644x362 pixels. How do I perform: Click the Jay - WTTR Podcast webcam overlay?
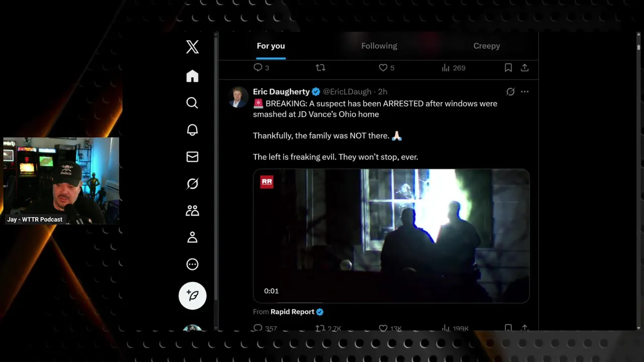[61, 181]
